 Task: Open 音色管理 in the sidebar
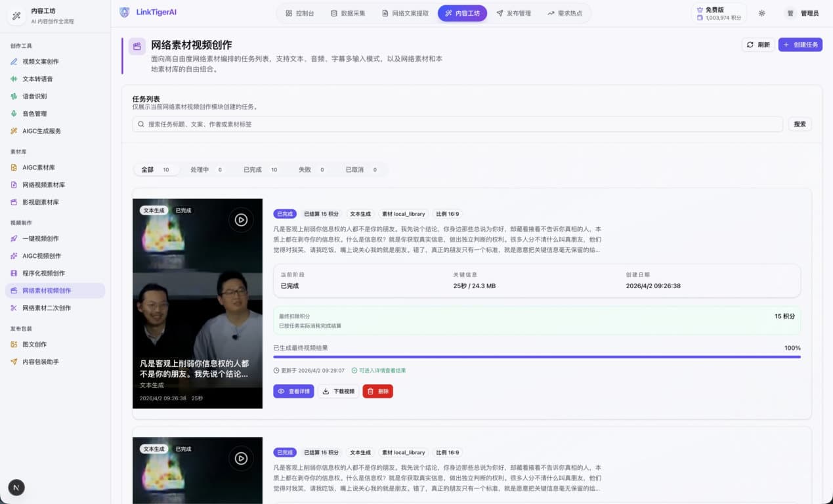[x=34, y=114]
